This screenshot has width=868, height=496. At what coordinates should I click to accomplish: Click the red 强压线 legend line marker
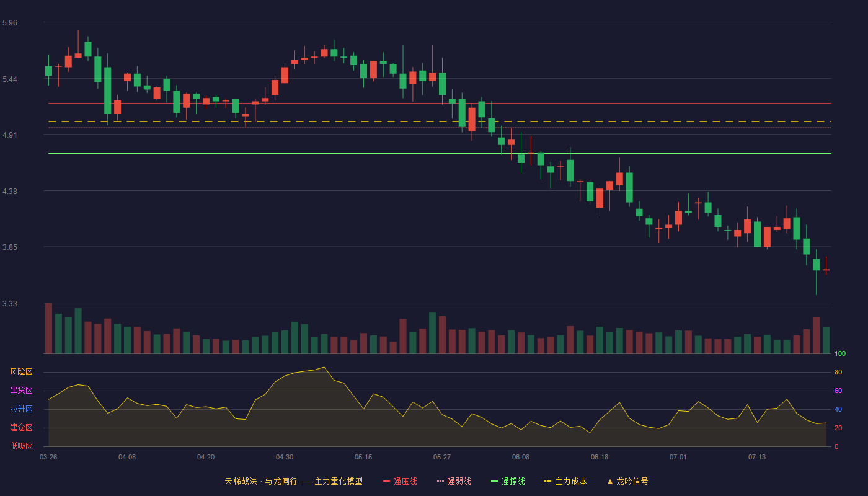387,481
